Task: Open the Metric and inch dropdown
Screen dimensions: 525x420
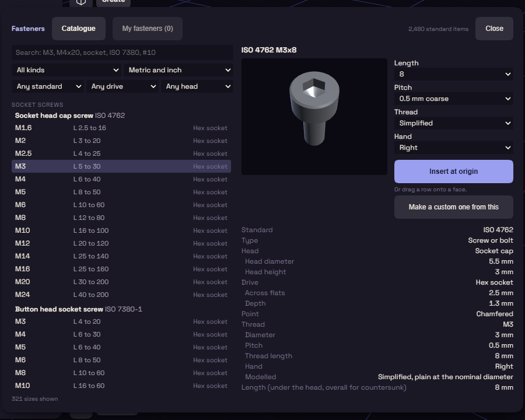Action: [x=178, y=70]
